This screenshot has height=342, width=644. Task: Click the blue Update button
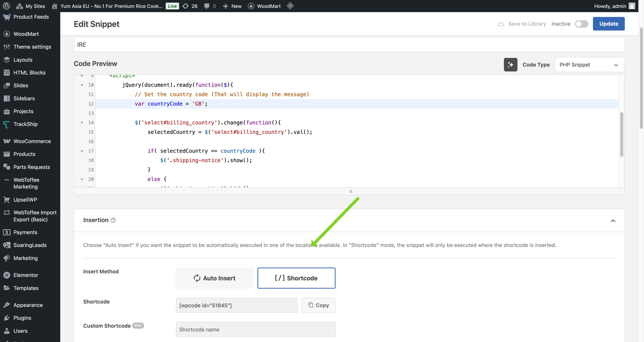(609, 24)
